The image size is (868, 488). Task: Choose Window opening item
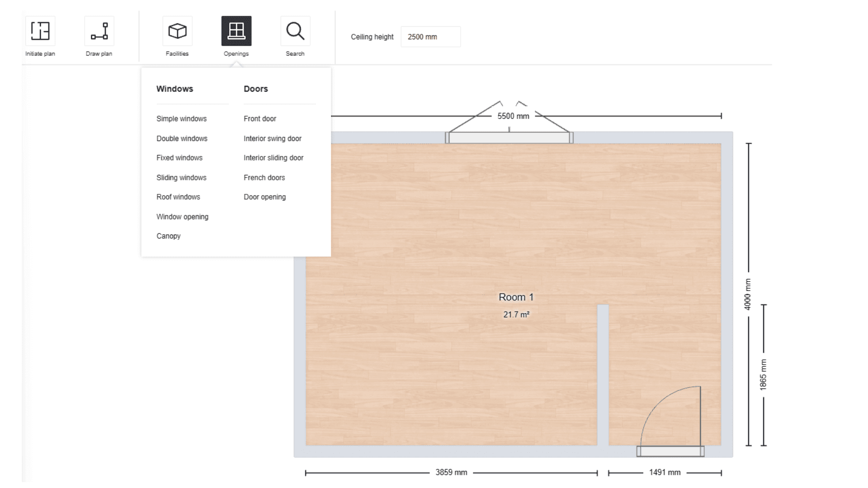183,217
